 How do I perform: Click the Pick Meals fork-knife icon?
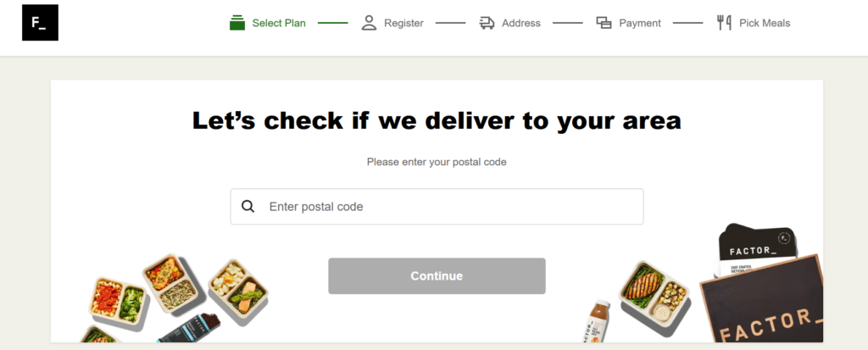pyautogui.click(x=724, y=23)
